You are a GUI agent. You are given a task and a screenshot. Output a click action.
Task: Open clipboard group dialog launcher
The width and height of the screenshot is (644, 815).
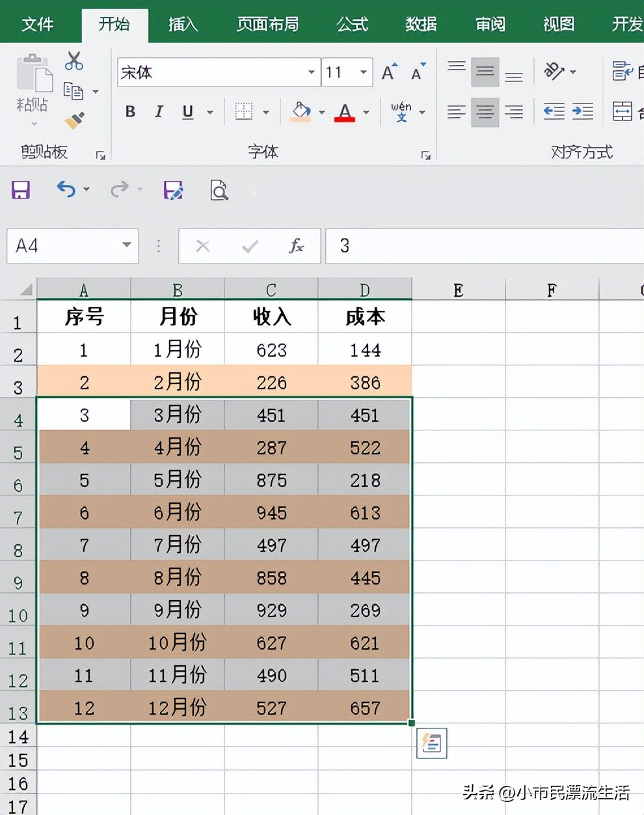[x=101, y=155]
